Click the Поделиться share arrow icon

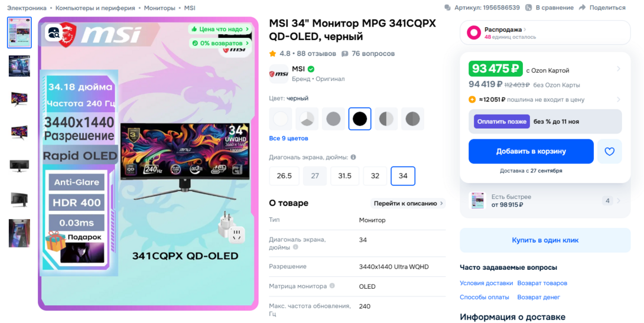(582, 8)
